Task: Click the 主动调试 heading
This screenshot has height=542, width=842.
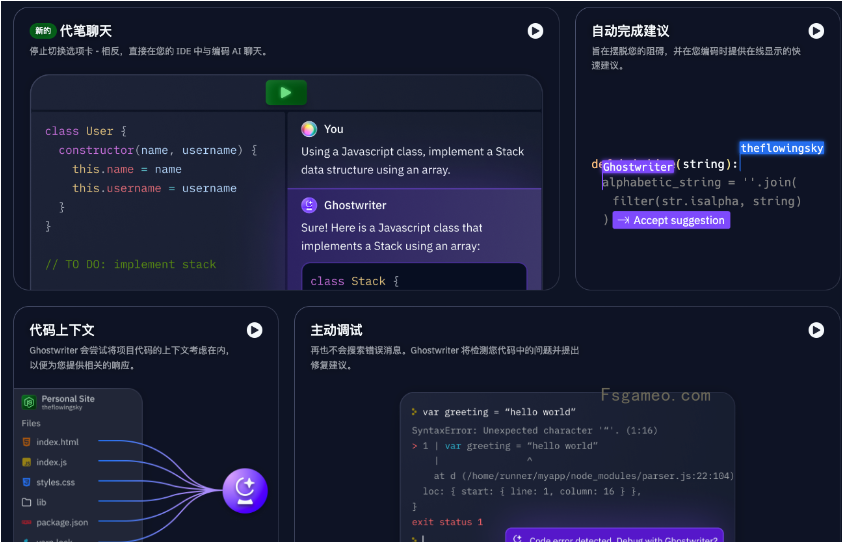Action: pos(336,330)
